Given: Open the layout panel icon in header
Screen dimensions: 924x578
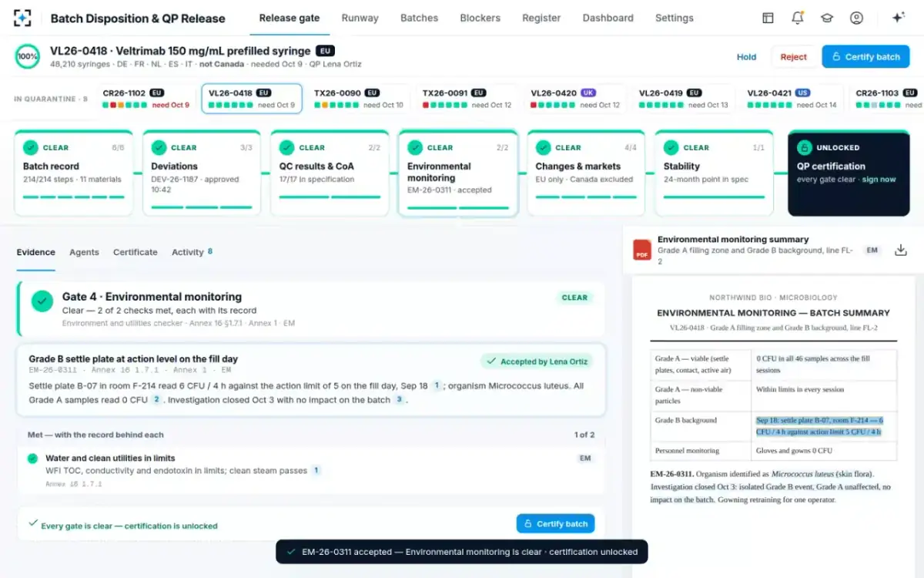Looking at the screenshot, I should pos(768,18).
